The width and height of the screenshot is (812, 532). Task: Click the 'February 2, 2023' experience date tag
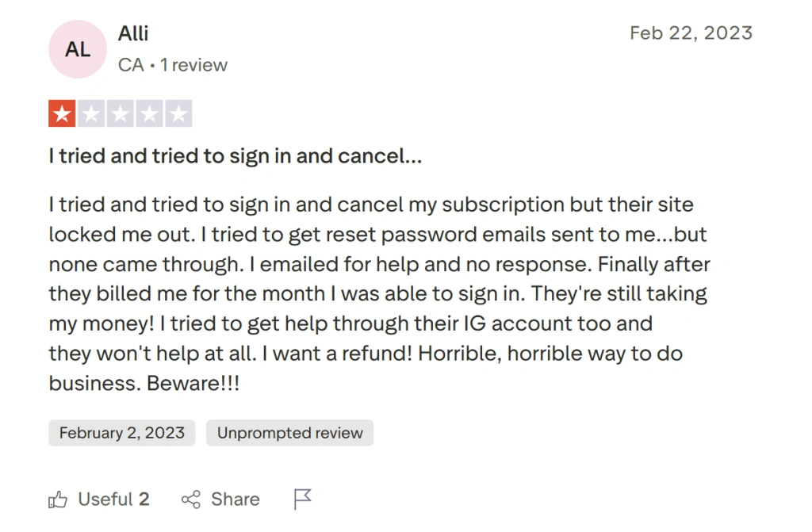[121, 433]
